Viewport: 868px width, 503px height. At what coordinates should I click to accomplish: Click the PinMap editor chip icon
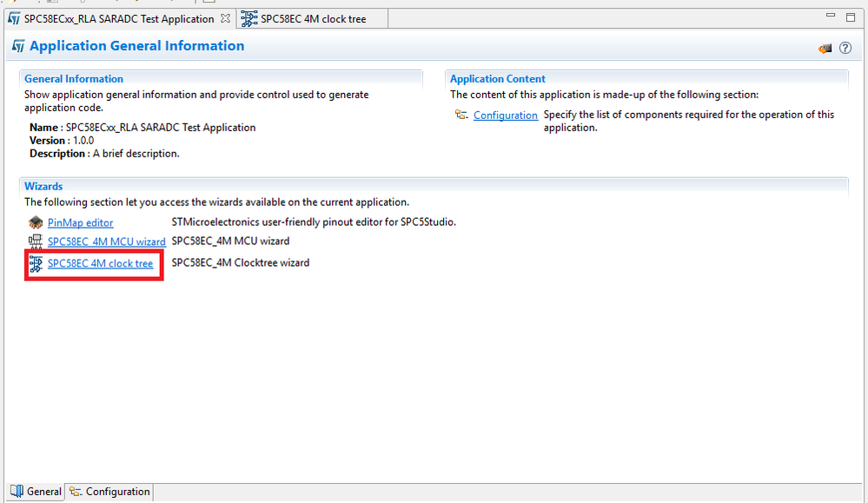click(x=36, y=222)
